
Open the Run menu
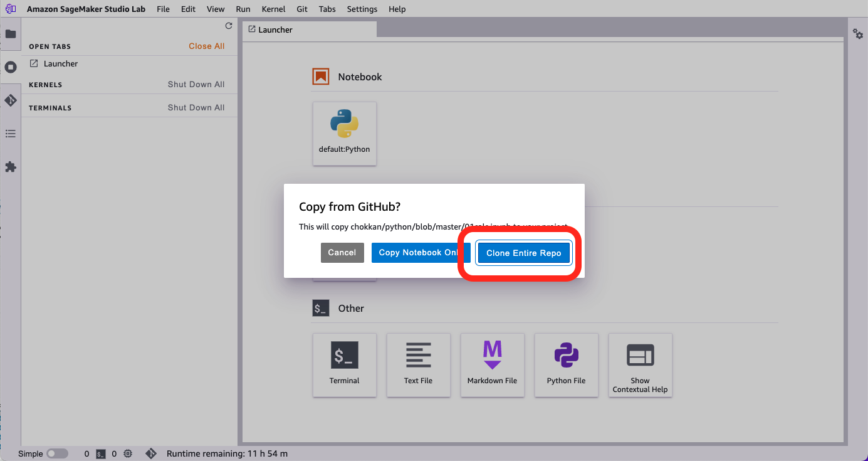(x=243, y=9)
